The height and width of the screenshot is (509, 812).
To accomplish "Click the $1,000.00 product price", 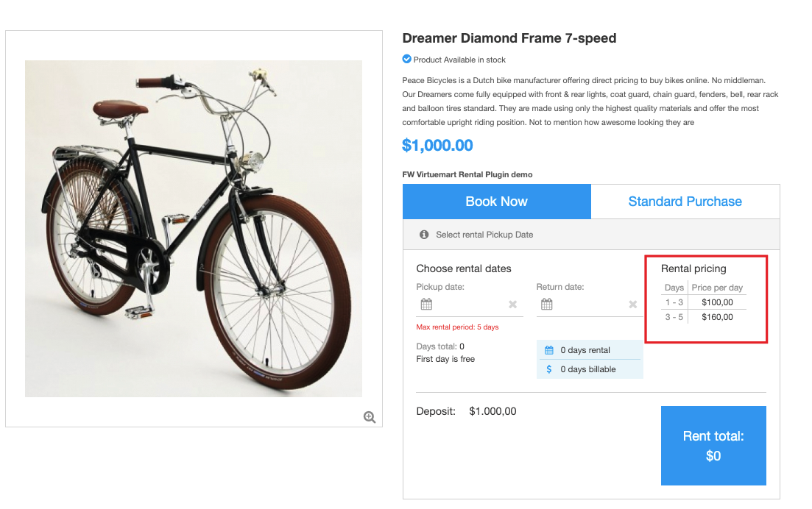I will point(437,146).
